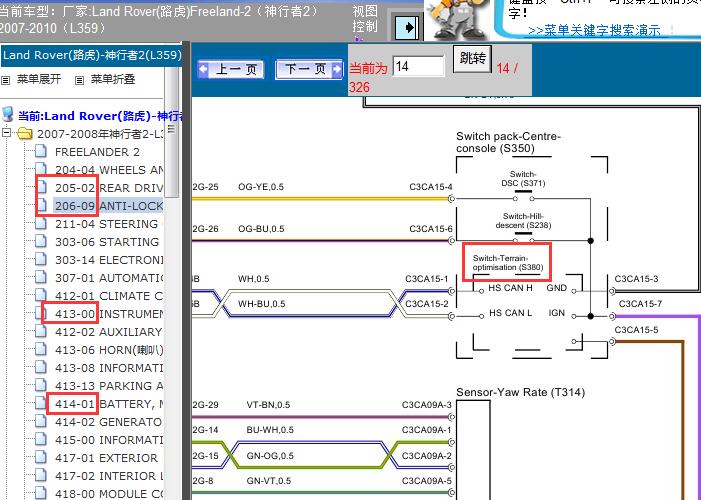The height and width of the screenshot is (500, 701).
Task: Click the Switch-Hill-descent (S238) label
Action: click(x=523, y=221)
